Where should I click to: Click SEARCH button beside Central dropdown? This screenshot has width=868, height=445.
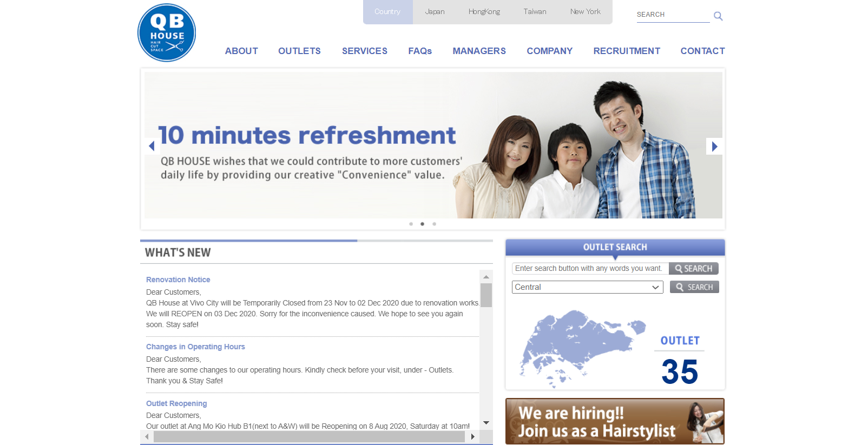pyautogui.click(x=694, y=287)
